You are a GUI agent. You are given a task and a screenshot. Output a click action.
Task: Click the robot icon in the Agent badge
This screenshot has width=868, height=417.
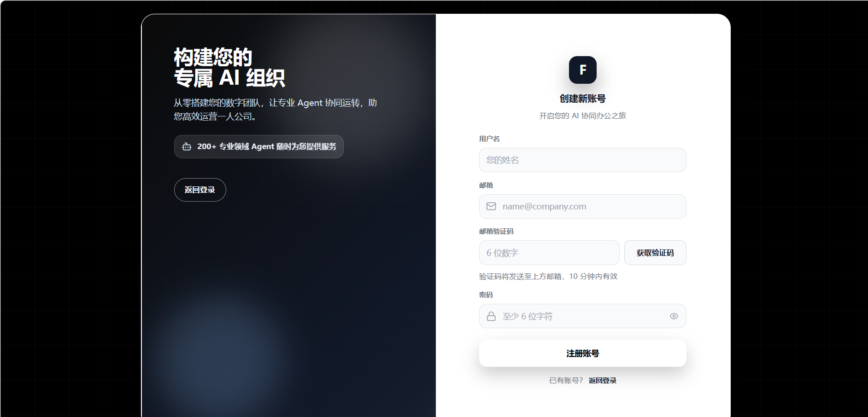coord(187,147)
